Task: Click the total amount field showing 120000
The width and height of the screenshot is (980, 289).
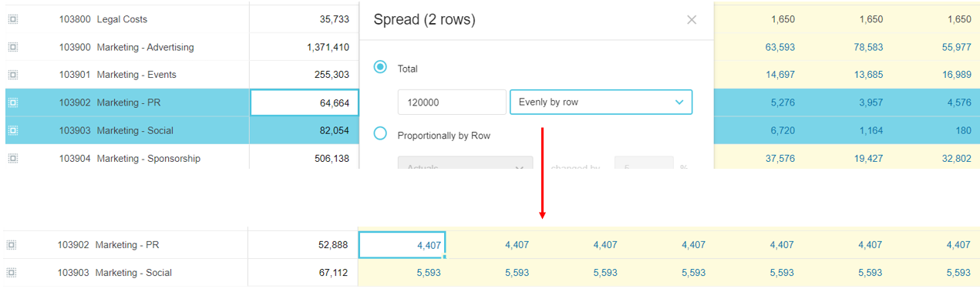Action: click(x=452, y=102)
